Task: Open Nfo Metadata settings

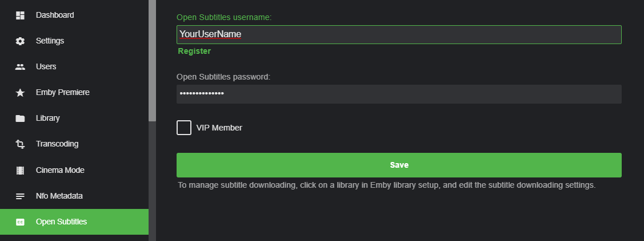Action: pyautogui.click(x=59, y=196)
